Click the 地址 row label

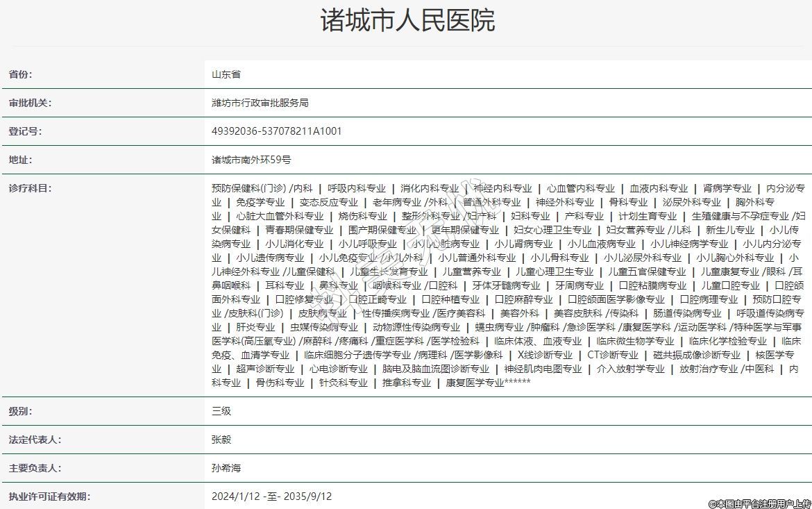20,160
